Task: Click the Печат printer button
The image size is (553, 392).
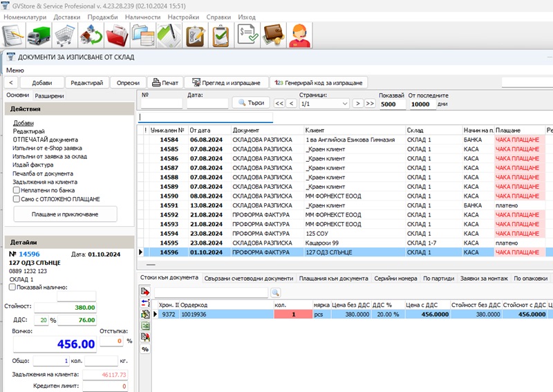Action: point(165,82)
